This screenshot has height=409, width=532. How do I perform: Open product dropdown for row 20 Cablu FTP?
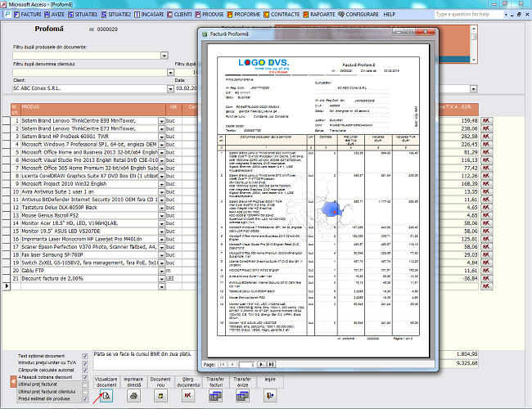161,271
